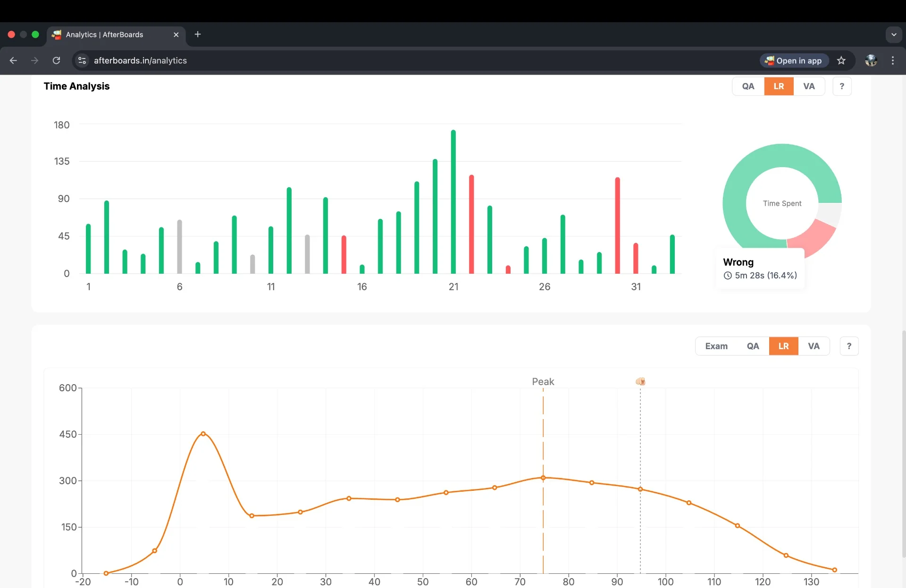Click the address bar URL field
906x588 pixels.
pyautogui.click(x=415, y=60)
